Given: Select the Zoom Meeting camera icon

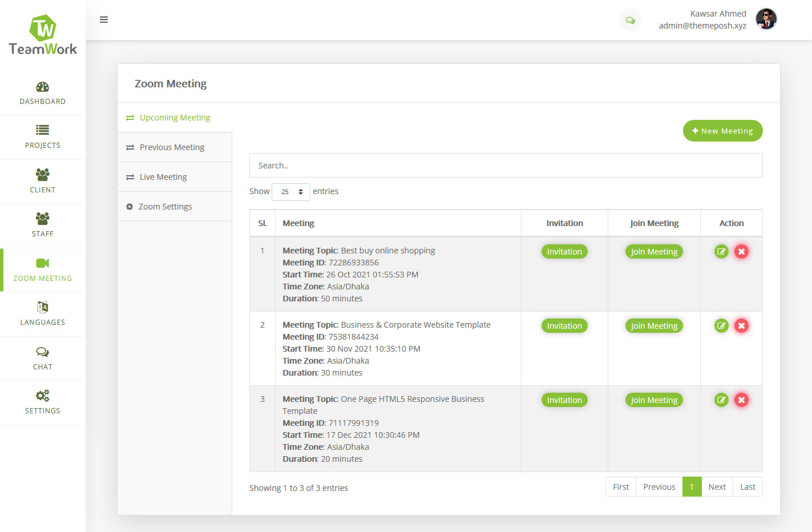Looking at the screenshot, I should [x=43, y=263].
